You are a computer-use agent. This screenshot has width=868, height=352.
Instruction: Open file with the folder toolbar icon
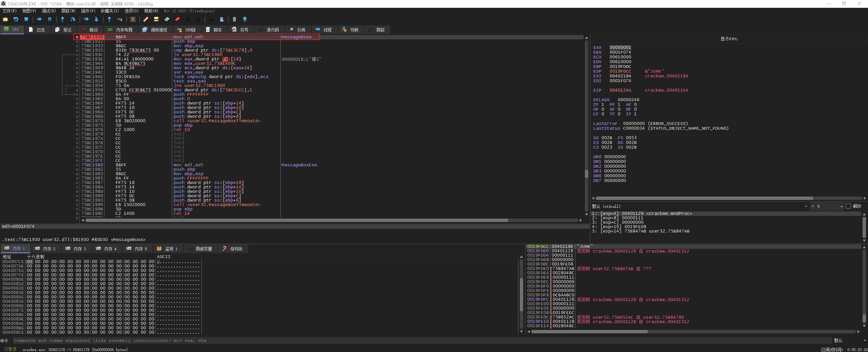[5, 19]
